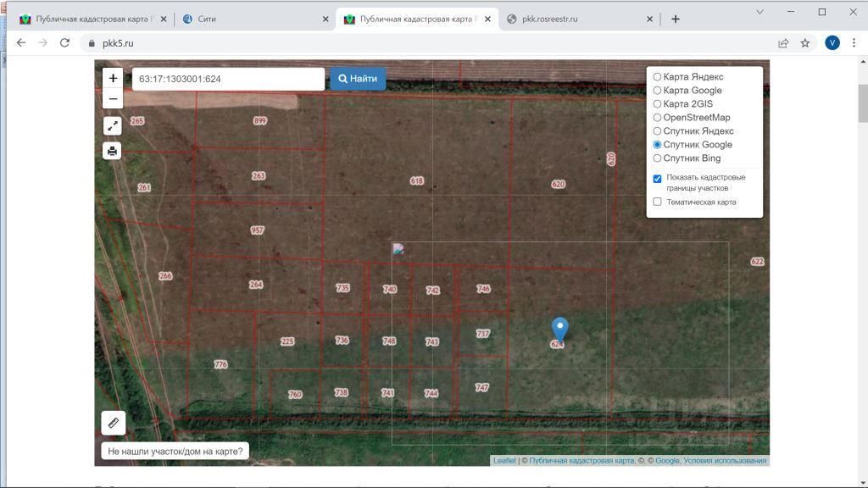Viewport: 868px width, 488px height.
Task: Select parcel label 747 on map
Action: (481, 387)
